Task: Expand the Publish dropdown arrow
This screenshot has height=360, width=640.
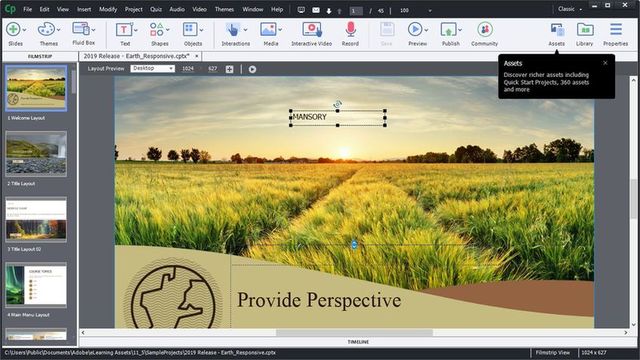Action: (x=460, y=30)
